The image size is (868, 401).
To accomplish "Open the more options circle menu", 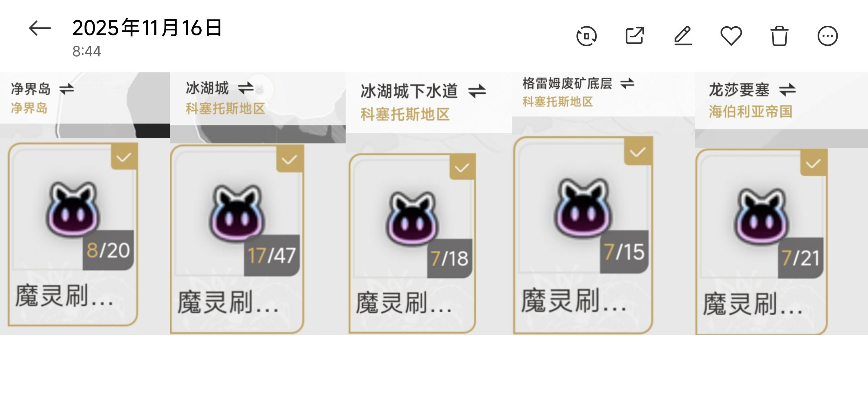I will 828,36.
